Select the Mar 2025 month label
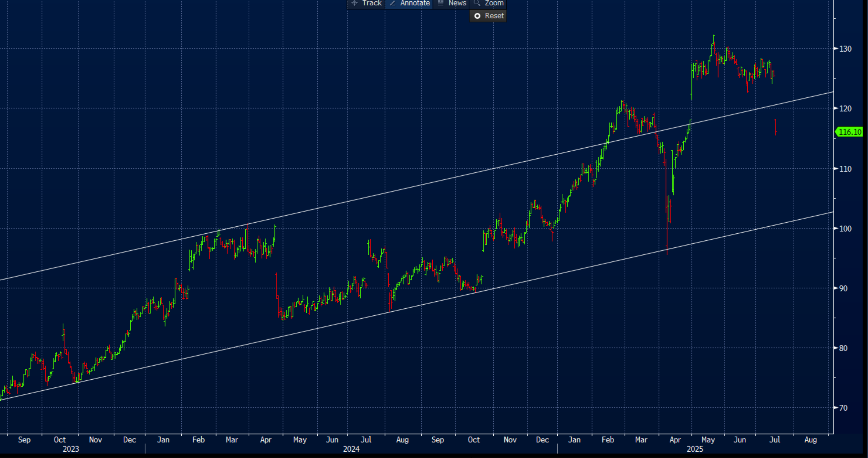This screenshot has height=458, width=868. click(x=641, y=440)
